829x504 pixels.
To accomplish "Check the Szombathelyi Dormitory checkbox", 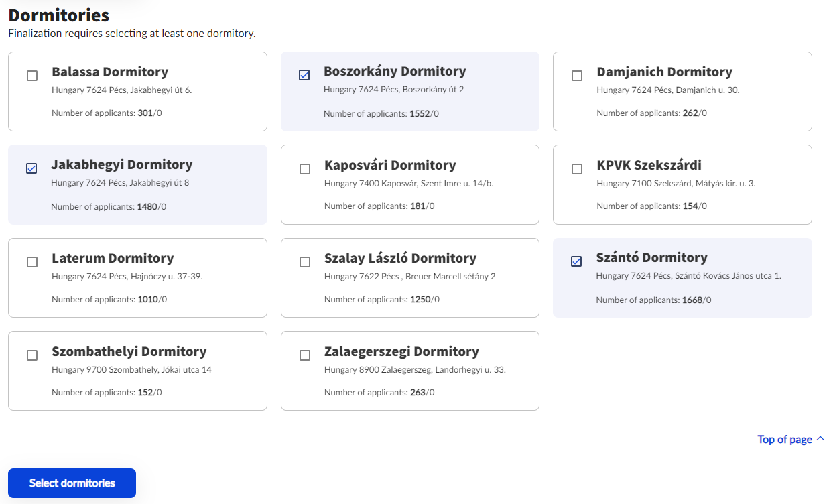I will click(x=32, y=355).
